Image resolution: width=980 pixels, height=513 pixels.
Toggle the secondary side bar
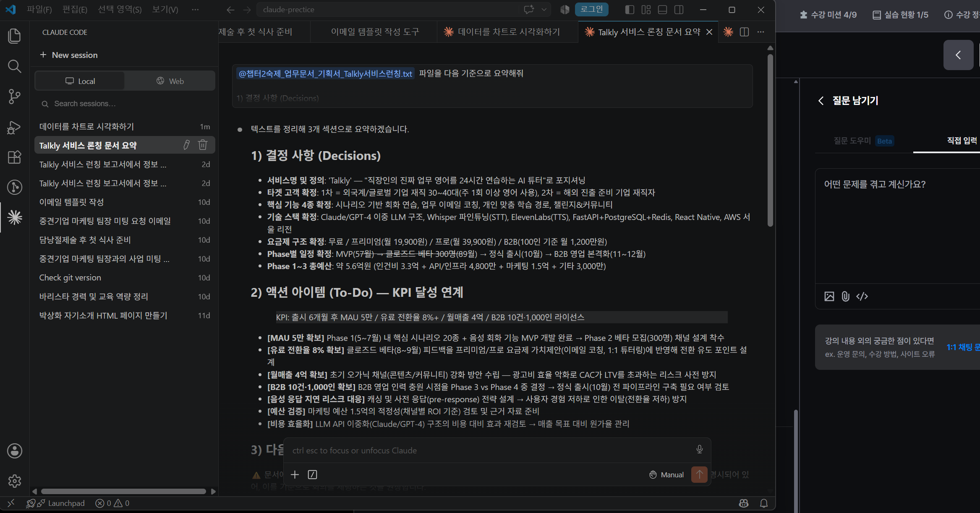pos(679,10)
